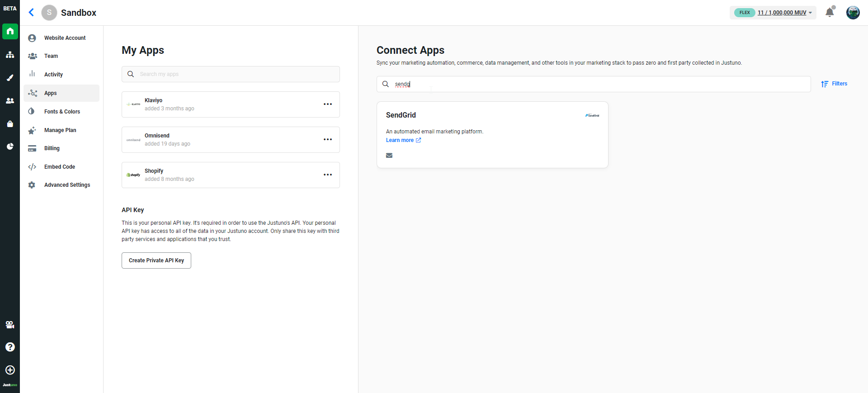868x393 pixels.
Task: Click the notifications bell icon
Action: [830, 12]
